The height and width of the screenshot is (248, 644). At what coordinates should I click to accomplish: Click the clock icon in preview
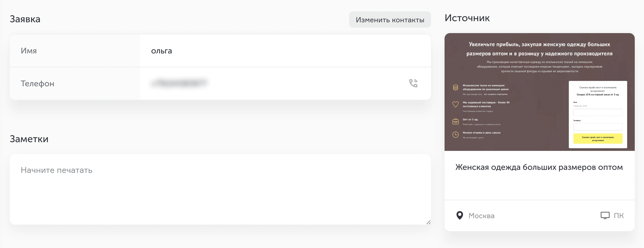point(455,135)
